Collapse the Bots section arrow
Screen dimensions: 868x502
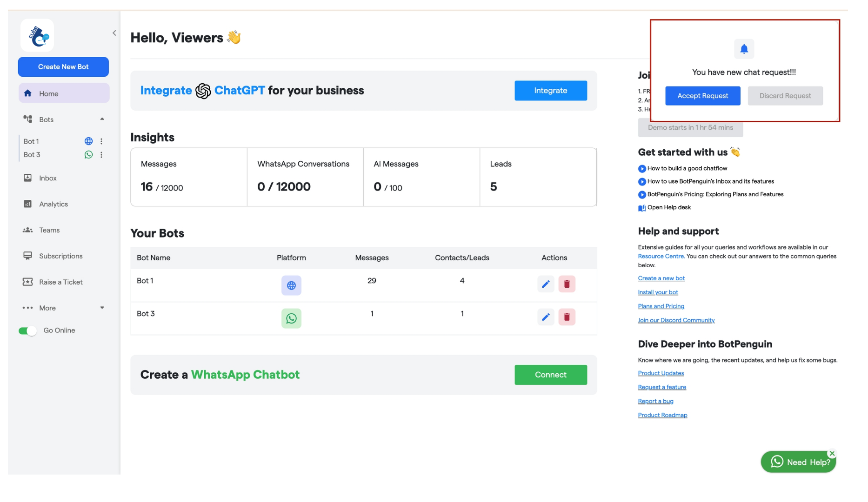[x=102, y=119]
